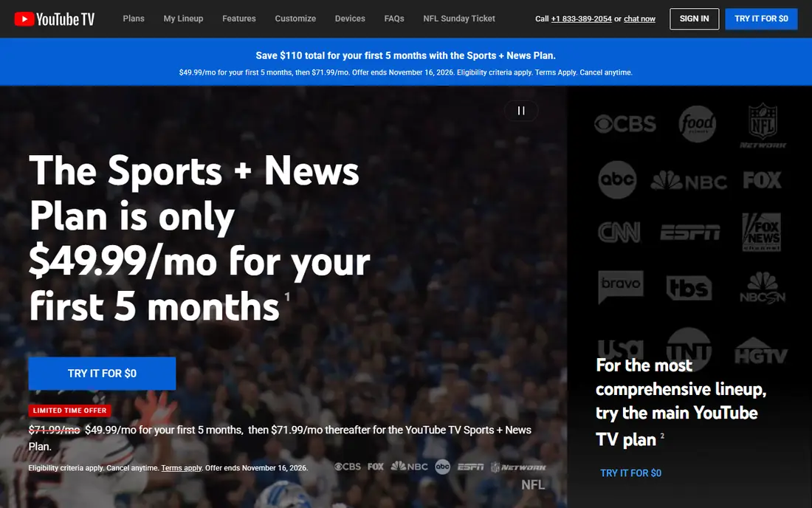812x508 pixels.
Task: Click the USA network logo
Action: [620, 349]
